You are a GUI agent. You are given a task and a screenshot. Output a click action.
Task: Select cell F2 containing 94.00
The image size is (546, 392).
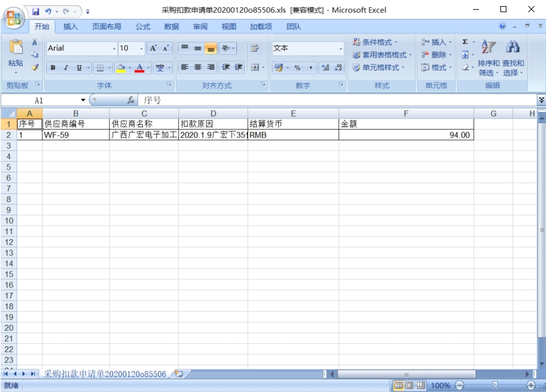(x=406, y=135)
